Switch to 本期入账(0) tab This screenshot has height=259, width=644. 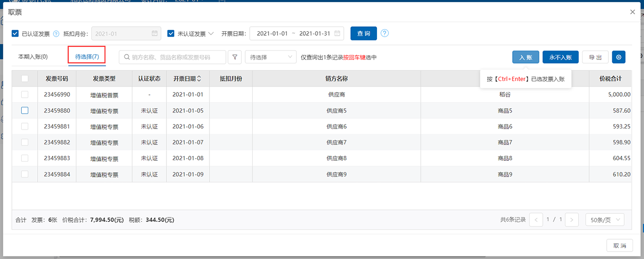tap(33, 57)
